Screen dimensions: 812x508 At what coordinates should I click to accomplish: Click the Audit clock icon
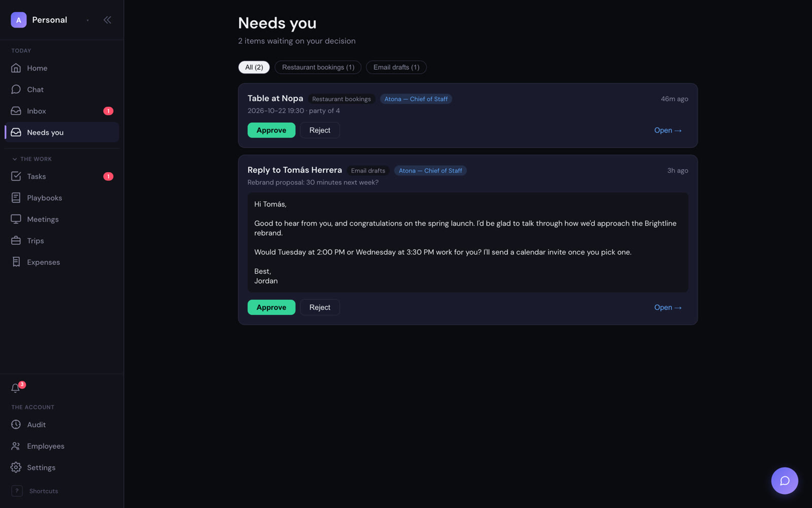[16, 424]
